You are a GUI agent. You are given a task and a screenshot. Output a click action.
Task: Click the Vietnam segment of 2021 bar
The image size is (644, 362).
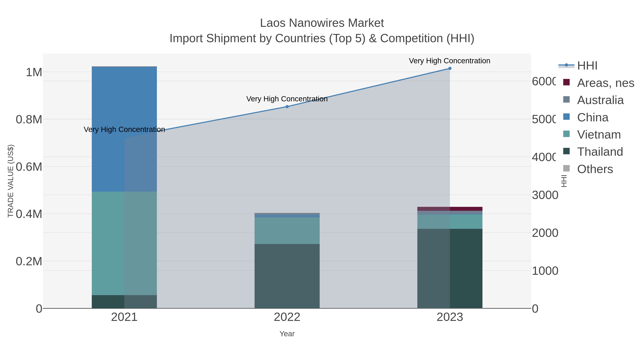click(x=124, y=243)
